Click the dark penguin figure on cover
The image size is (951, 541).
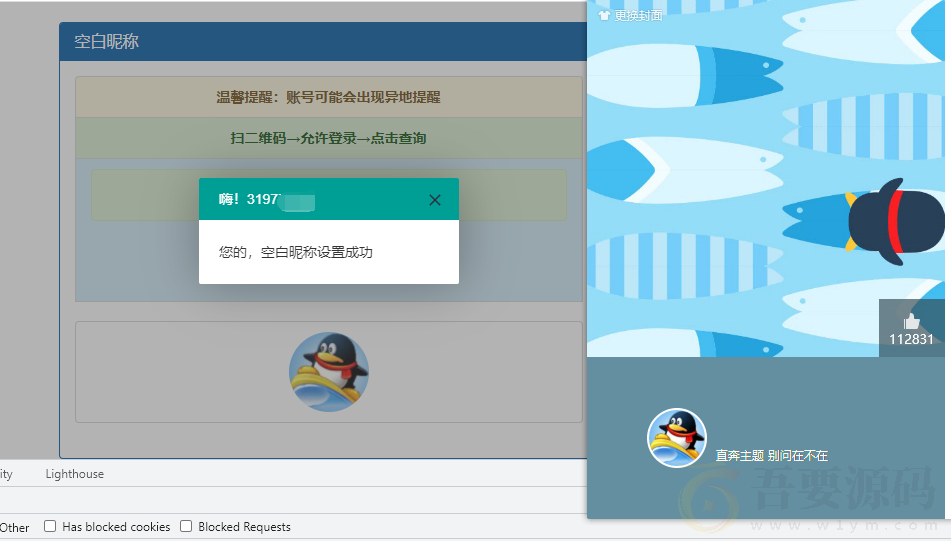point(896,221)
